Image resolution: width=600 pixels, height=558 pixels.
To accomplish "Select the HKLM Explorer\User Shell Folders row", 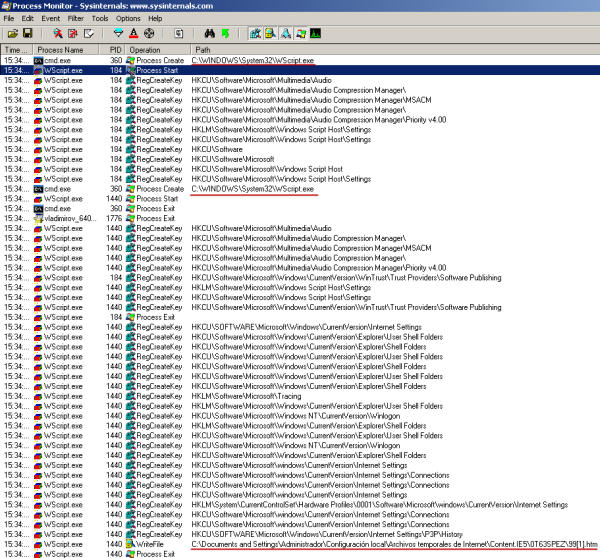I will (x=300, y=406).
